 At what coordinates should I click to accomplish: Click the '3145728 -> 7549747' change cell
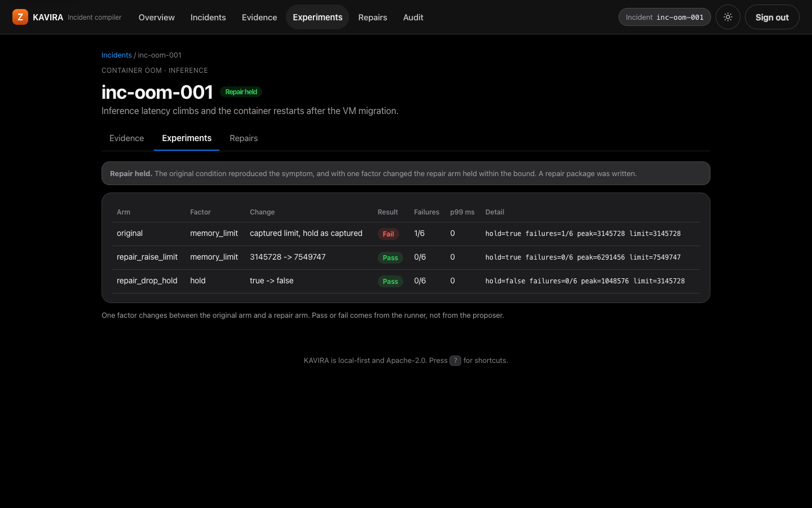tap(288, 257)
